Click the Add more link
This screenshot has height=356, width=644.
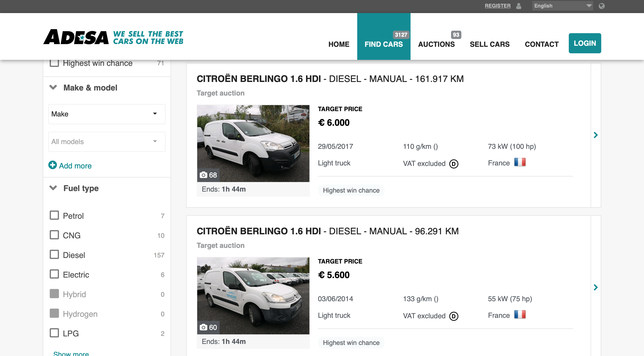(x=75, y=166)
